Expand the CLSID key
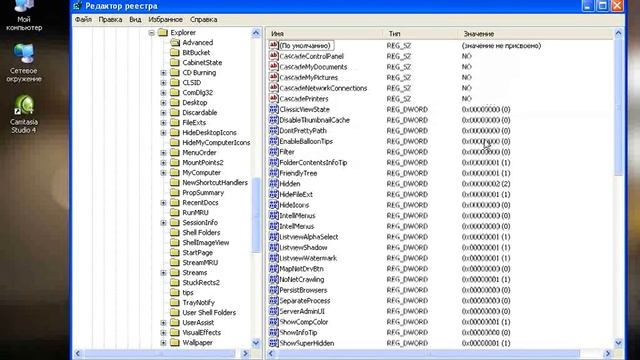640x360 pixels. point(163,82)
